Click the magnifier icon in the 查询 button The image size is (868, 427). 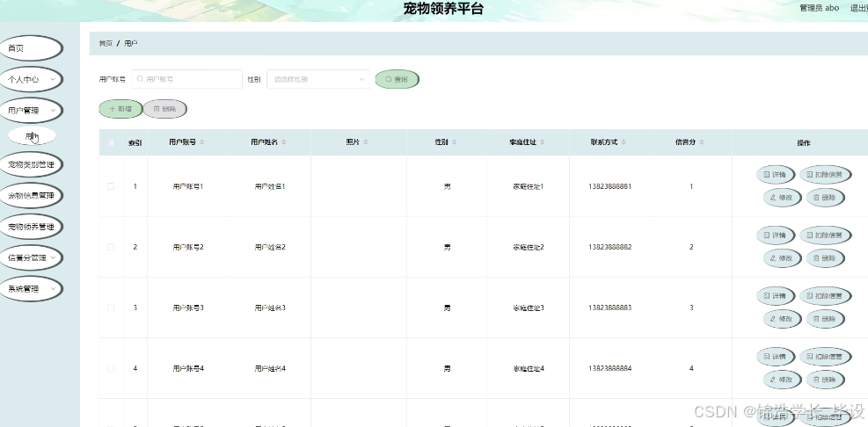pyautogui.click(x=389, y=80)
